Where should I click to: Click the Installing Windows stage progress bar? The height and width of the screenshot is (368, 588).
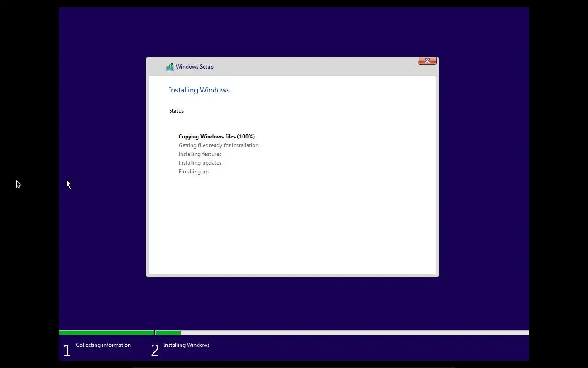pyautogui.click(x=342, y=333)
